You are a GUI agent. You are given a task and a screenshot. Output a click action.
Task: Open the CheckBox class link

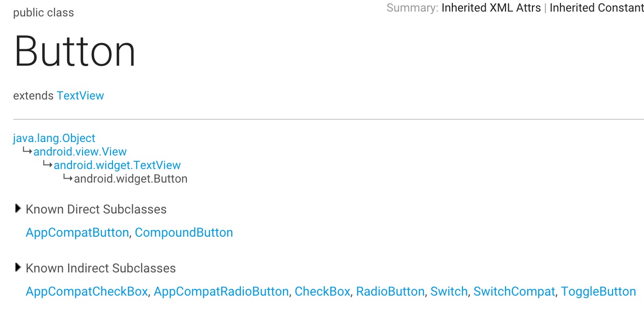pyautogui.click(x=322, y=292)
